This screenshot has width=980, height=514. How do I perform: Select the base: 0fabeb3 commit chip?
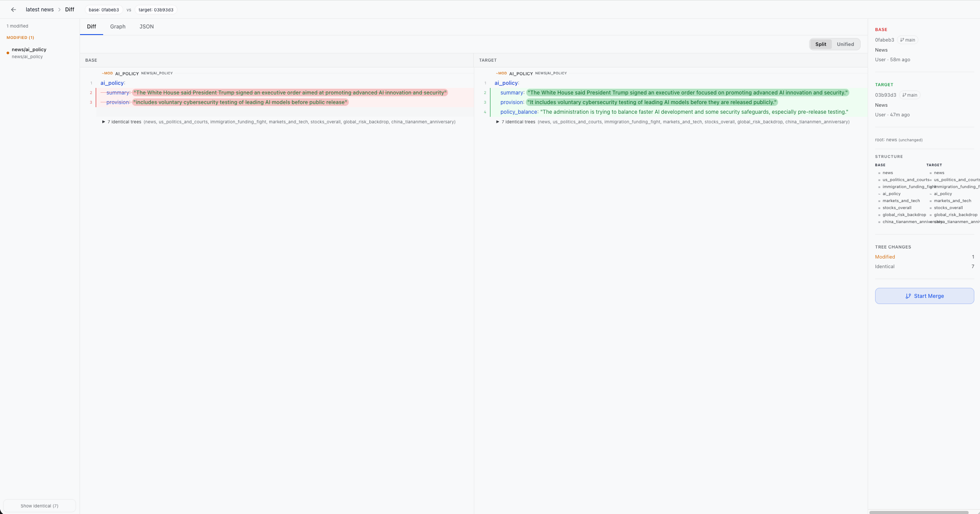coord(104,10)
